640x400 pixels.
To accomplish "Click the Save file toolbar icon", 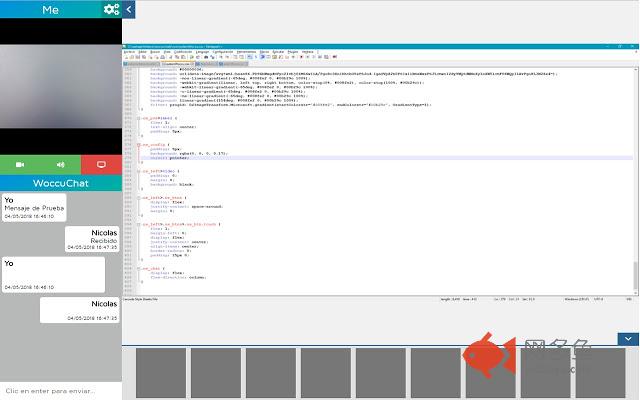I will [138, 57].
